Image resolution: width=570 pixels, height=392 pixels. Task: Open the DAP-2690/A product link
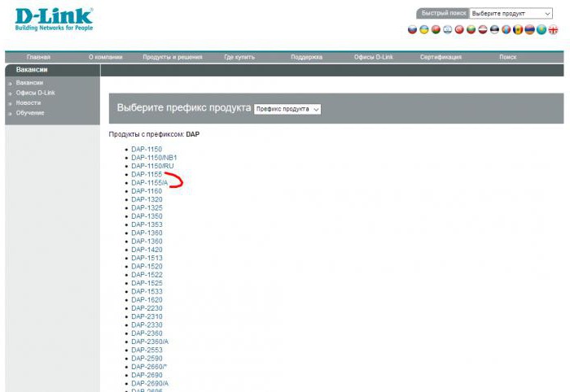[149, 383]
